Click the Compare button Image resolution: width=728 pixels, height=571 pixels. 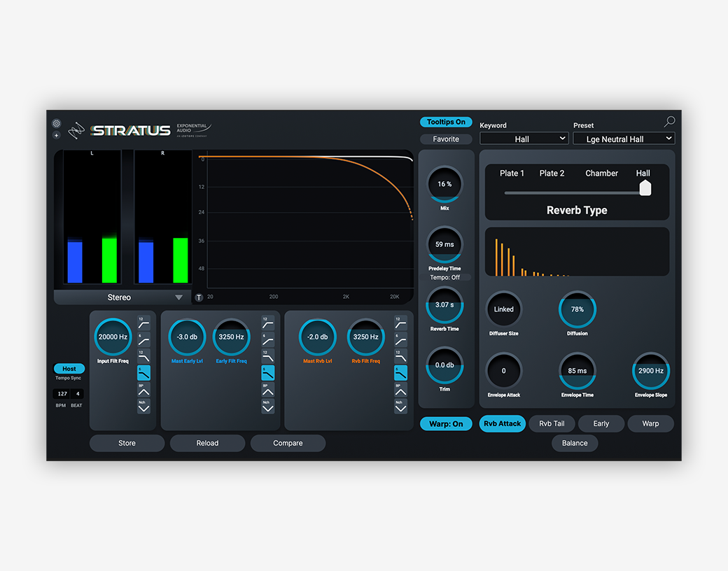[288, 444]
